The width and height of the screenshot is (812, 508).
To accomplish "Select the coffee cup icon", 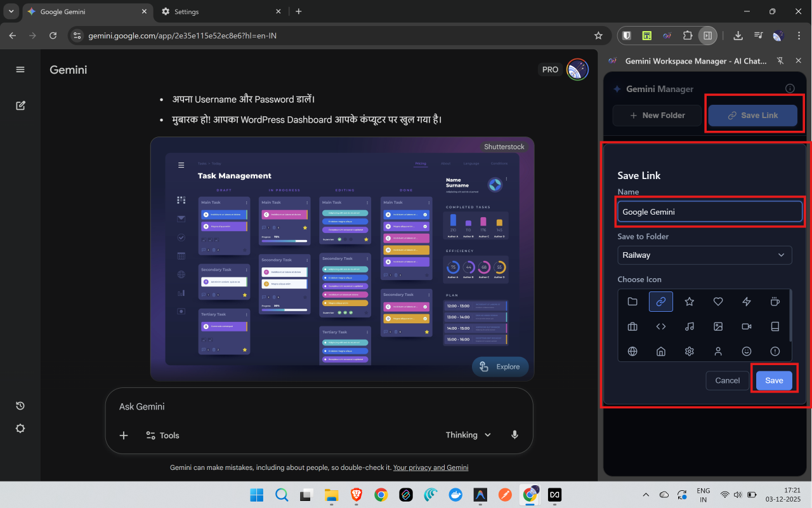I will click(775, 302).
